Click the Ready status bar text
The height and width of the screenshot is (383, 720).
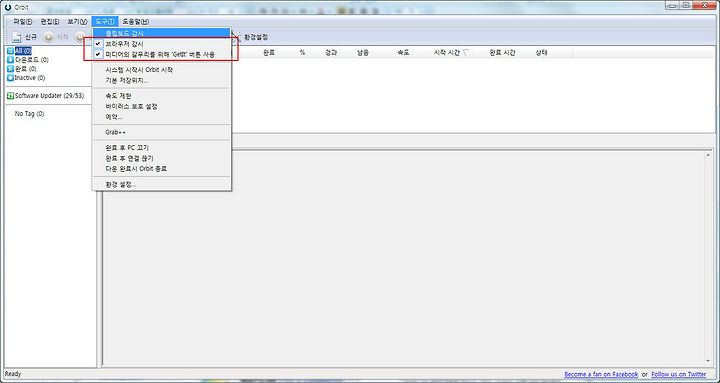click(x=13, y=374)
